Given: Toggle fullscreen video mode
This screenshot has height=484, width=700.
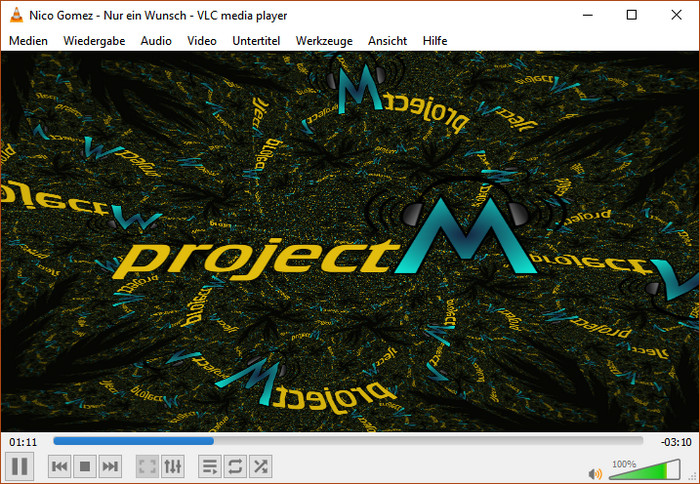Looking at the screenshot, I should click(147, 467).
